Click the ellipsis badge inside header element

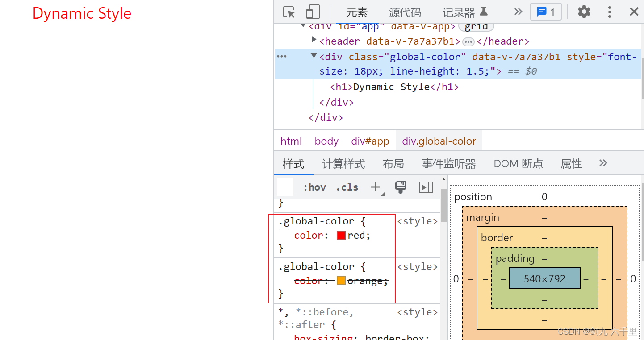[x=468, y=42]
